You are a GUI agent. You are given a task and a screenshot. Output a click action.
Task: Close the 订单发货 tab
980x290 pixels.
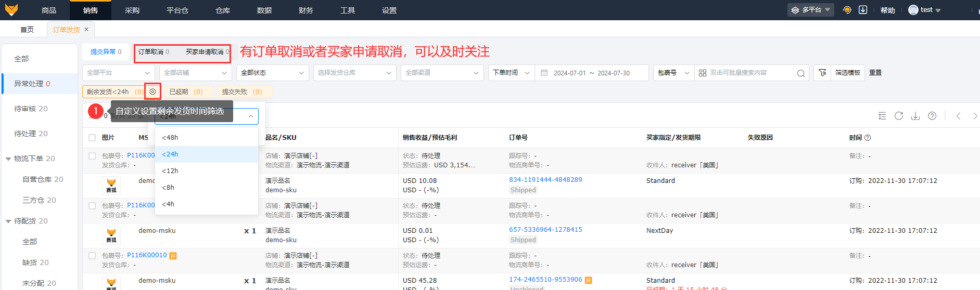[86, 29]
